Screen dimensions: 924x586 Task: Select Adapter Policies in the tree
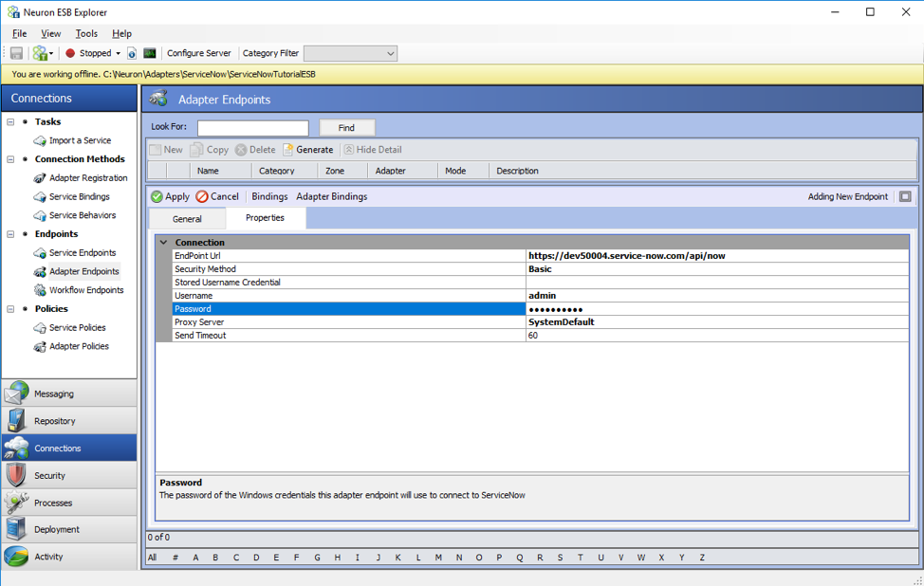point(79,346)
